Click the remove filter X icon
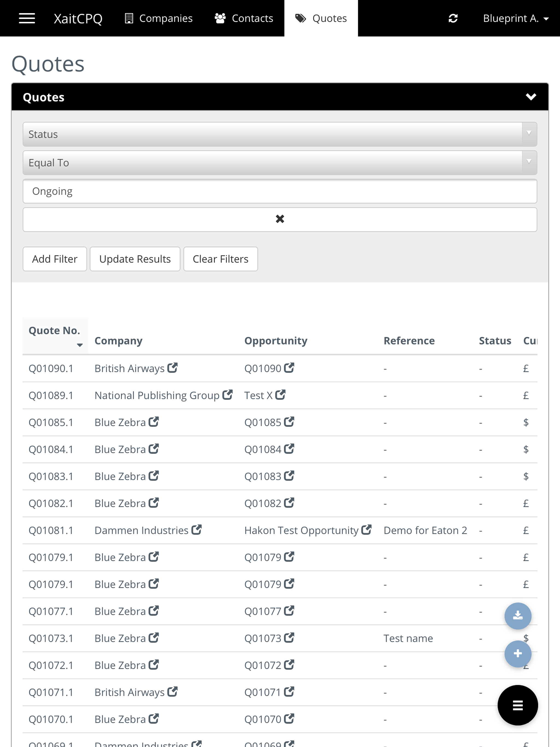 pyautogui.click(x=280, y=219)
